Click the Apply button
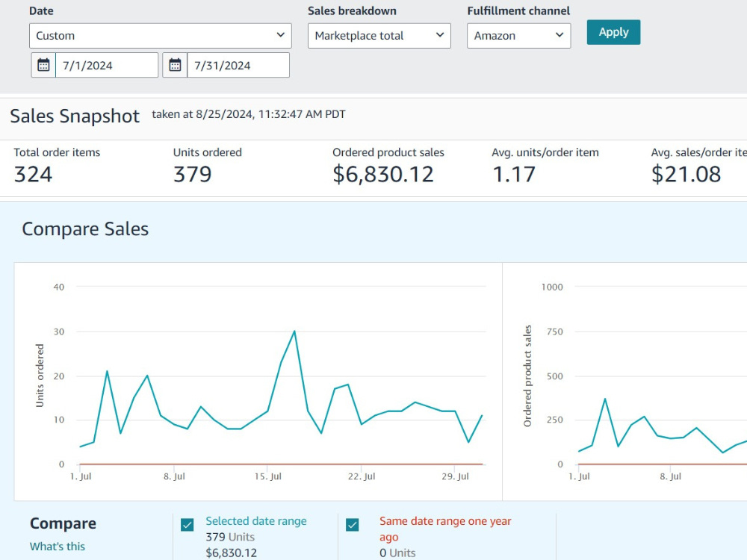This screenshot has width=747, height=560. click(x=613, y=32)
